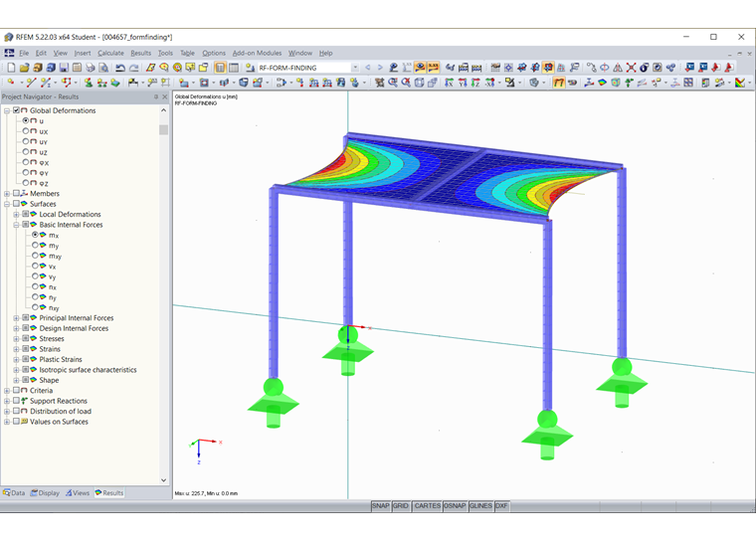The width and height of the screenshot is (756, 542).
Task: Open existing model folder icon
Action: 24,68
